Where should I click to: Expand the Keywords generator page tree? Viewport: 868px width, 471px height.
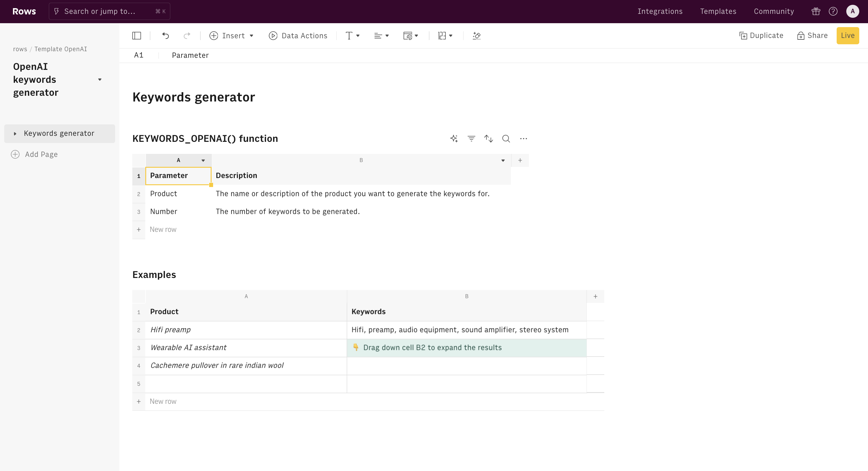pos(15,134)
